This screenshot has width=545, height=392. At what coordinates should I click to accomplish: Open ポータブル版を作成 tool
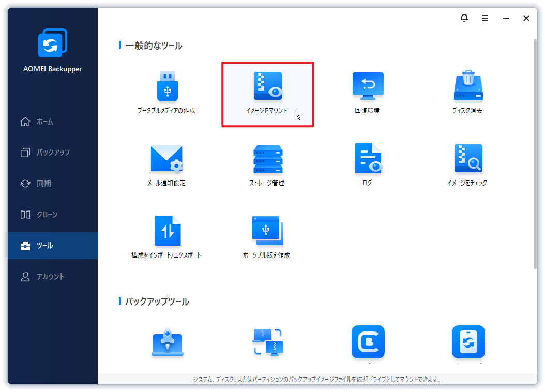click(x=267, y=237)
